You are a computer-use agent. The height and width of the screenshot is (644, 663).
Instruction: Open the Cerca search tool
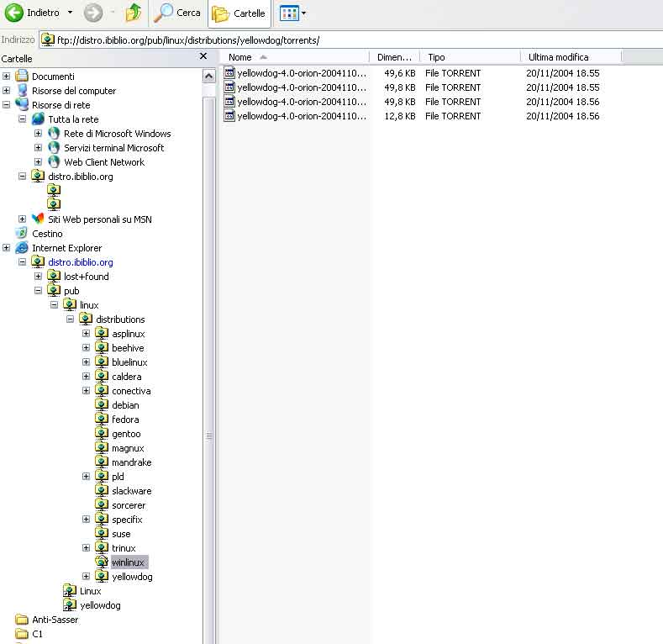click(177, 13)
